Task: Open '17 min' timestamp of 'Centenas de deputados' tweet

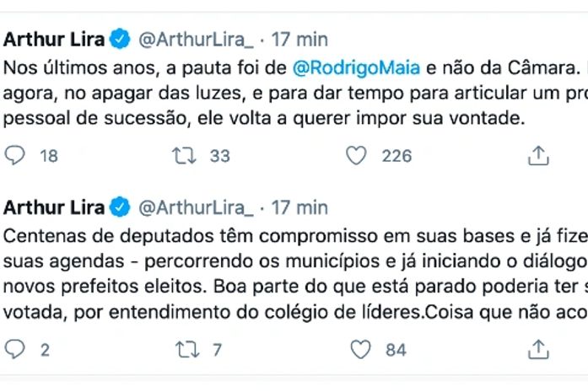Action: (299, 207)
